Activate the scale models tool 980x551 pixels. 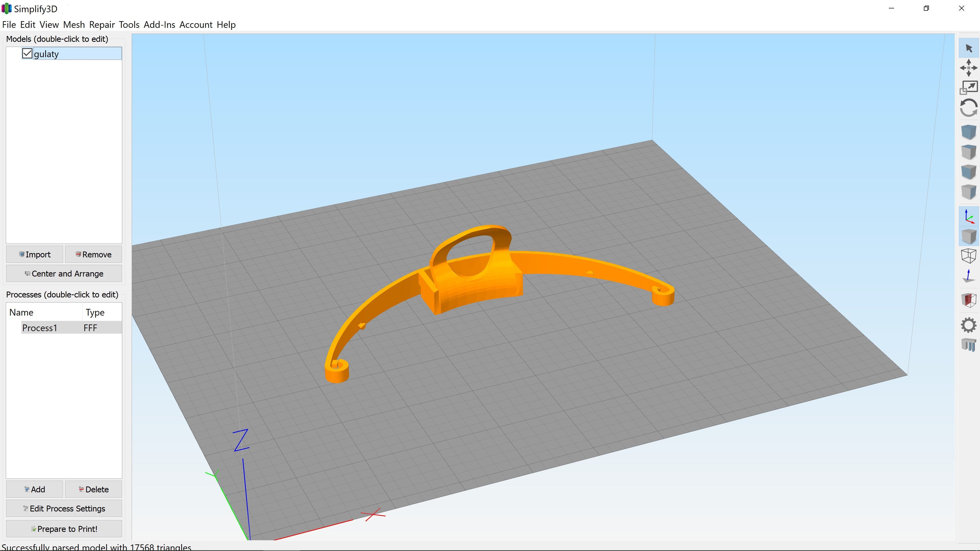pos(969,87)
